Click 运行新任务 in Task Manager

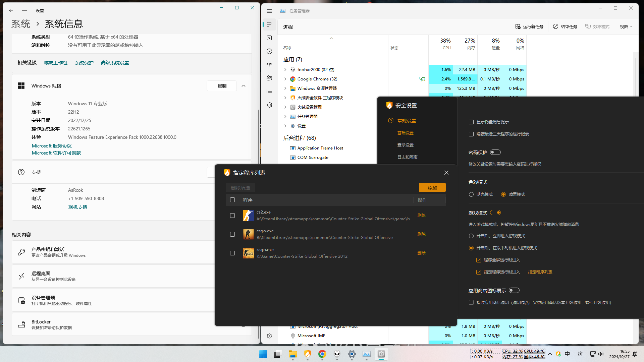click(529, 27)
